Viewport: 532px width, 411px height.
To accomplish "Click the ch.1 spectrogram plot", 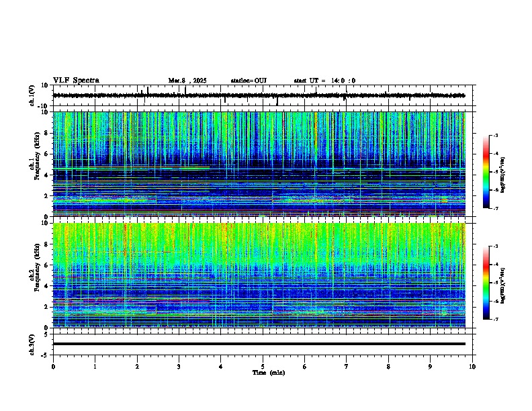I will 259,164.
